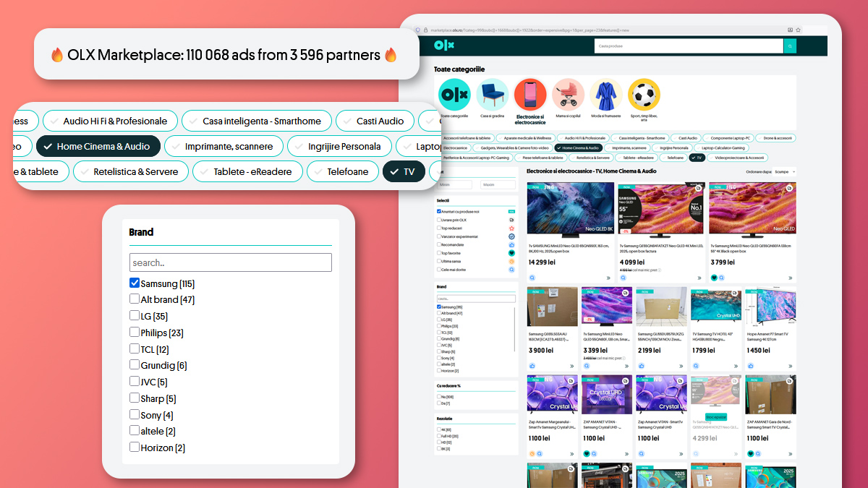Deselect Home Cinema & Audio chip in enlarged callout
Screen dimensions: 868x488
pyautogui.click(x=98, y=146)
